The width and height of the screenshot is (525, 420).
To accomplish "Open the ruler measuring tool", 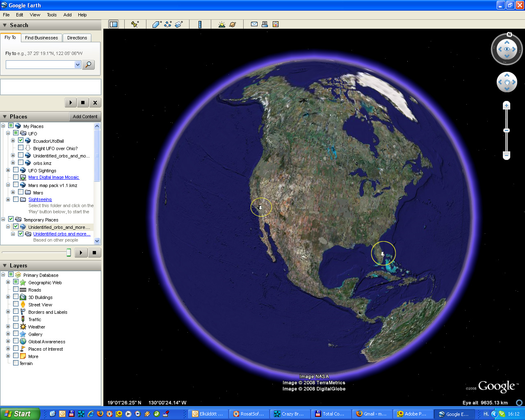I will [x=200, y=24].
